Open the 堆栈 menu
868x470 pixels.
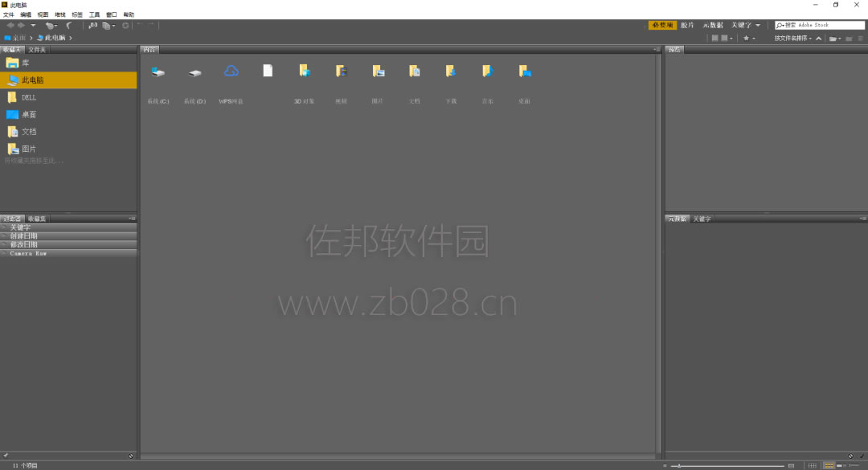tap(60, 15)
